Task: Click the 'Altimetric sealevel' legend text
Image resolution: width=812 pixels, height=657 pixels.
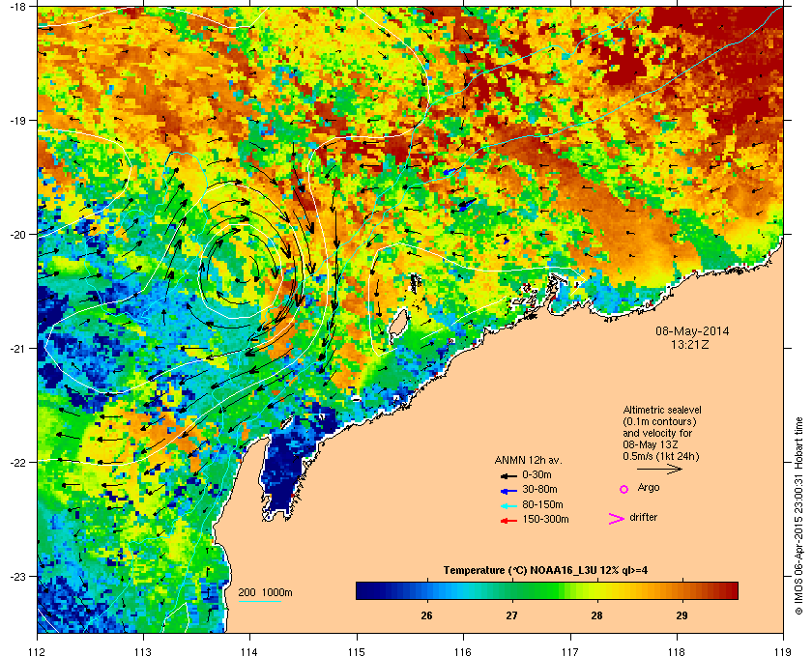Action: pos(662,410)
